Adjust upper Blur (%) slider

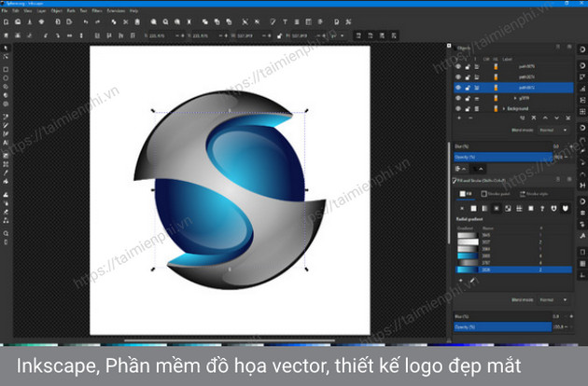click(x=503, y=146)
